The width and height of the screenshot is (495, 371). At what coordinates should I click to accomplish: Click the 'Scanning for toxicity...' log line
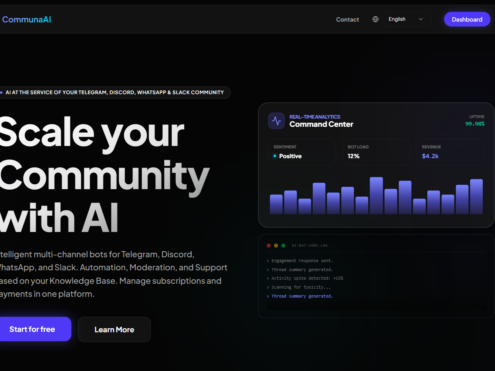[x=299, y=287]
